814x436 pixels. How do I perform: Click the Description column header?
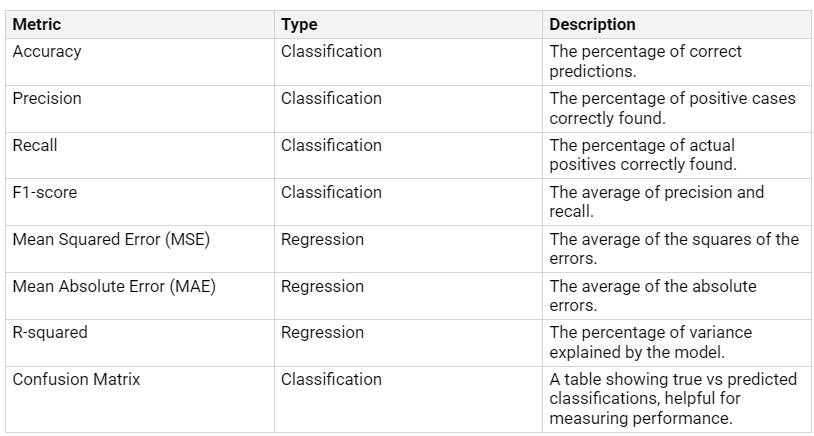[677, 24]
